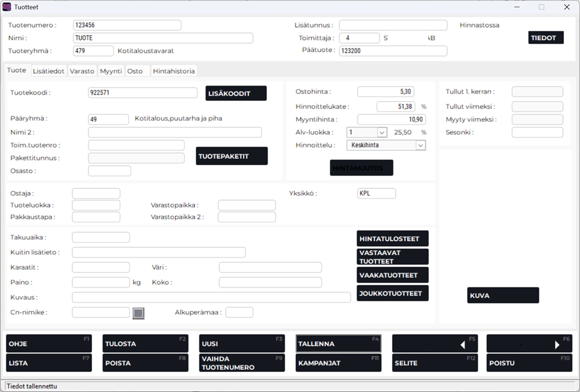
Task: Show the Myynti tab
Action: tap(111, 71)
